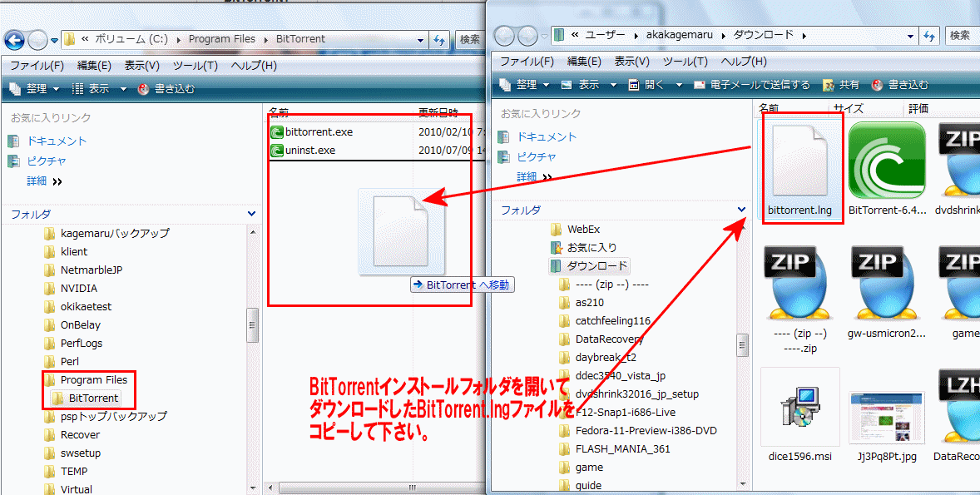Select as210 folder in tree
The width and height of the screenshot is (980, 495).
(x=581, y=303)
